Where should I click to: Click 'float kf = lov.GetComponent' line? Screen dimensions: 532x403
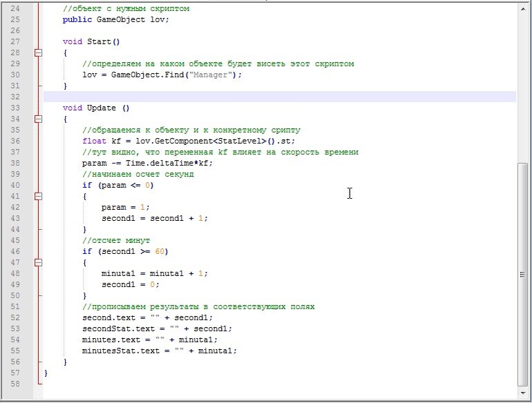[x=189, y=141]
